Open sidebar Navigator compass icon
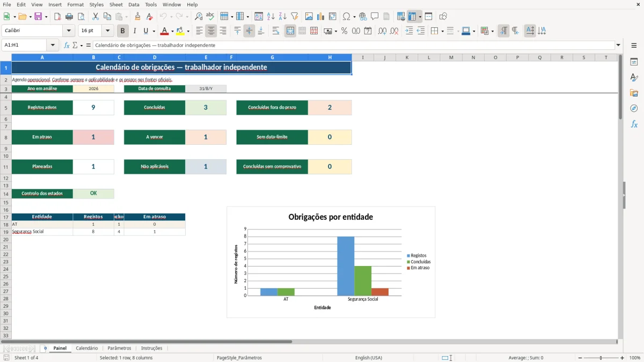The width and height of the screenshot is (644, 362). [x=634, y=108]
